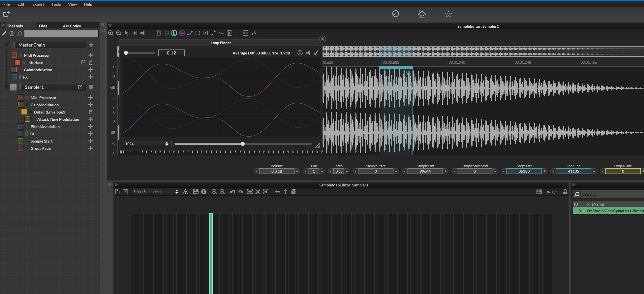644x294 pixels.
Task: Toggle the blue L loop area button
Action: pyautogui.click(x=174, y=33)
